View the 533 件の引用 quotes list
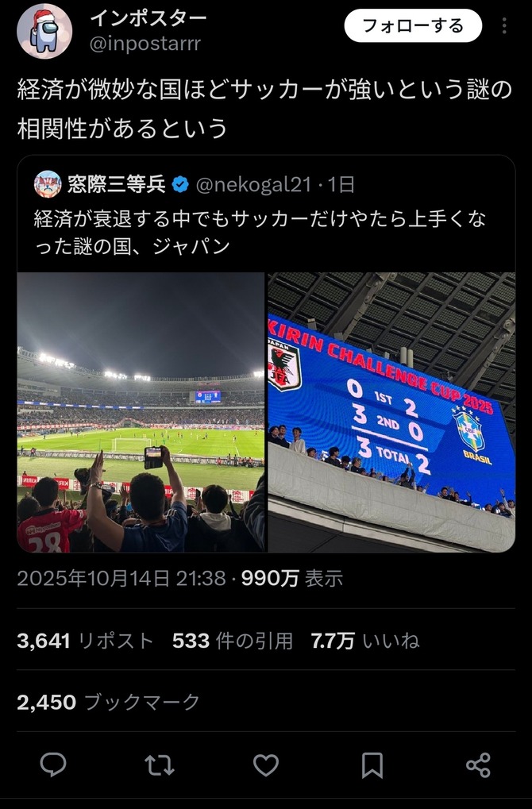Viewport: 532px width, 809px height. click(232, 641)
